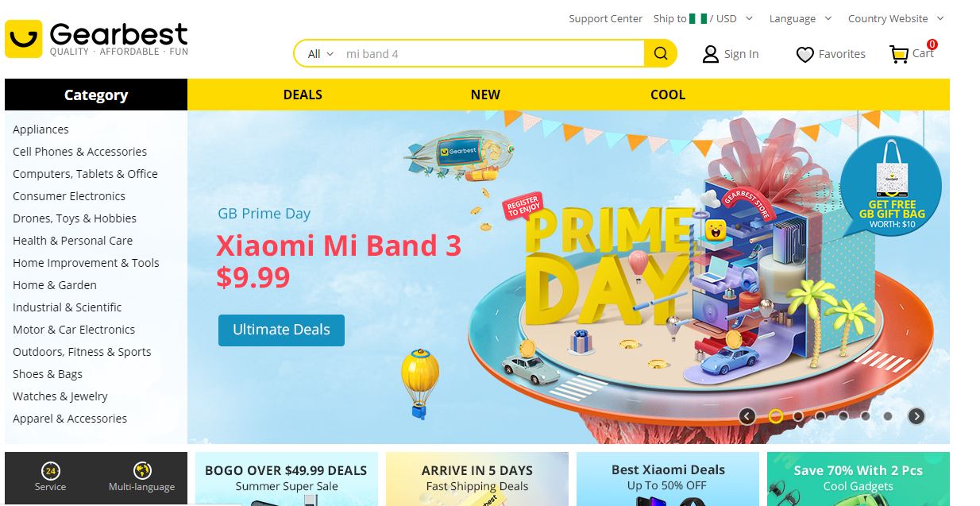This screenshot has width=980, height=506.
Task: Switch to the DEALS tab
Action: coord(303,95)
